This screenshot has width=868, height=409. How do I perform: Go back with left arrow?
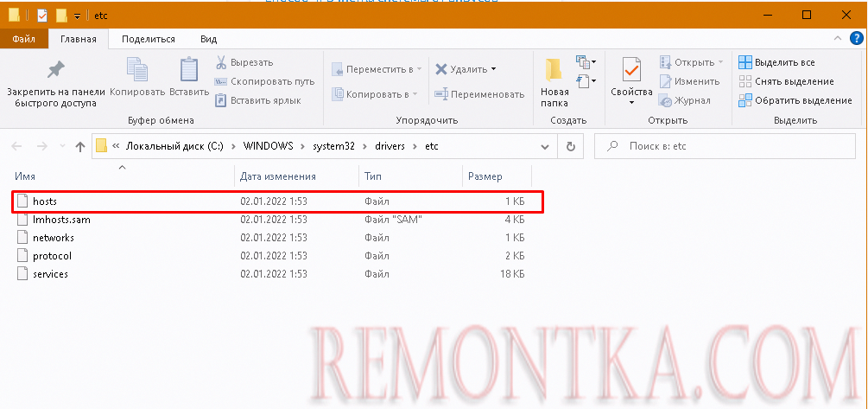click(x=17, y=146)
